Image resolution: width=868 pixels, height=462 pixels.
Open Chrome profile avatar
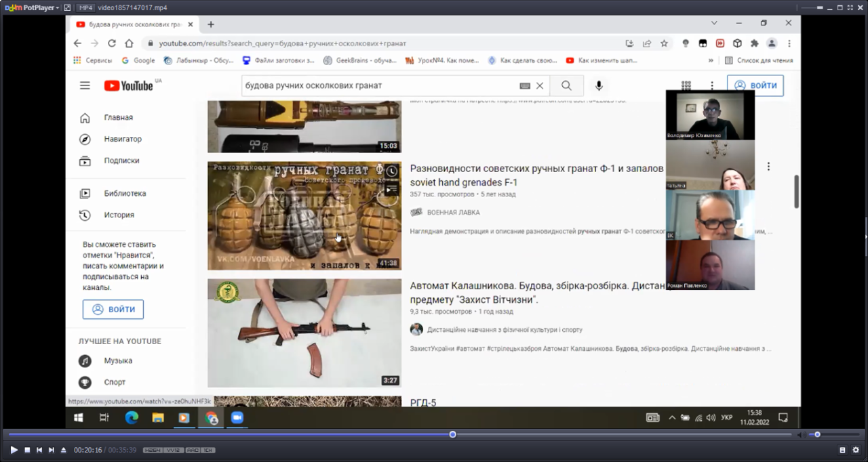[x=772, y=43]
